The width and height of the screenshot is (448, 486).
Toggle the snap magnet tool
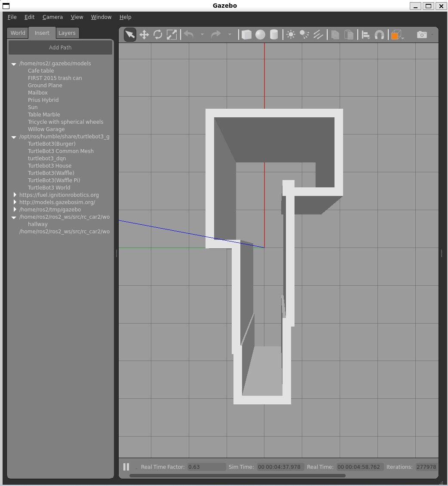379,34
